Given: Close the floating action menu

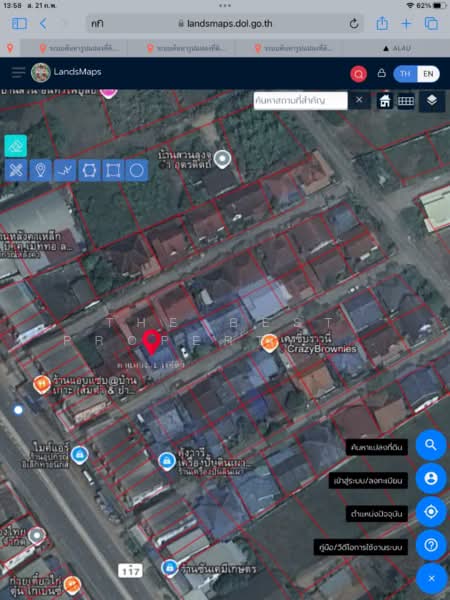Looking at the screenshot, I should pyautogui.click(x=431, y=578).
